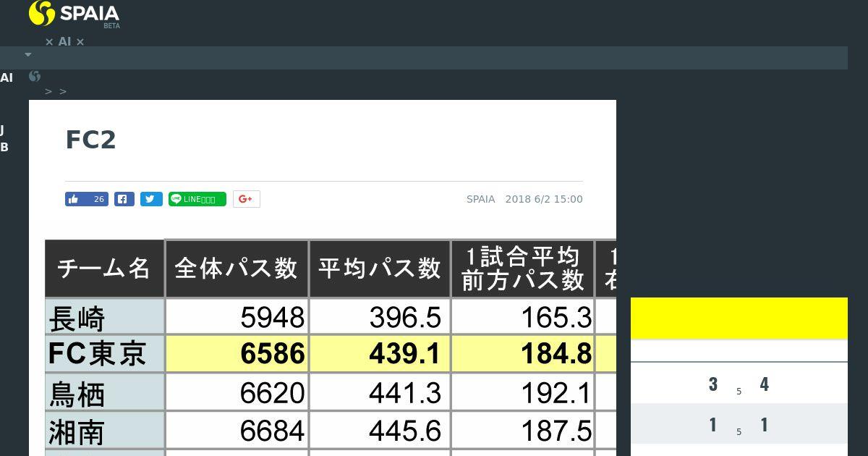Click the value 396.5 in table

[x=405, y=317]
